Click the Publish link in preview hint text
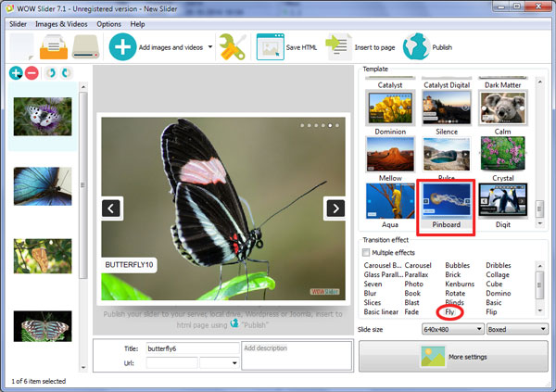This screenshot has height=392, width=556. (x=255, y=325)
